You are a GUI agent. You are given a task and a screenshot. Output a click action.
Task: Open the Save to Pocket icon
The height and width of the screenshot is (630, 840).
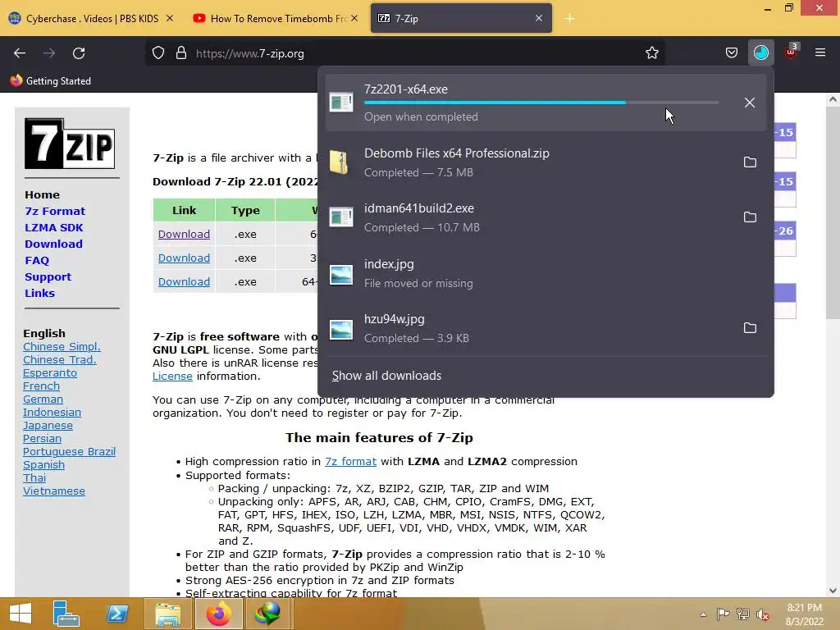click(x=732, y=53)
